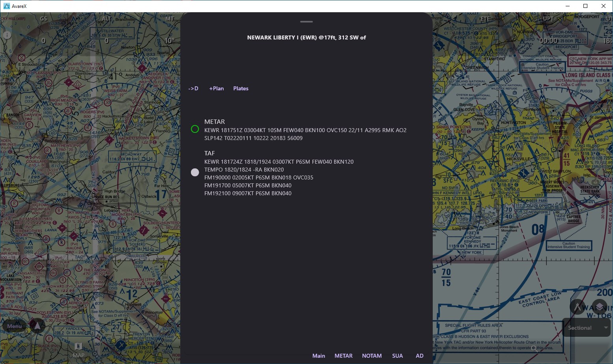Viewport: 613px width, 364px height.
Task: Click the magnifying glass search icon
Action: click(x=534, y=348)
